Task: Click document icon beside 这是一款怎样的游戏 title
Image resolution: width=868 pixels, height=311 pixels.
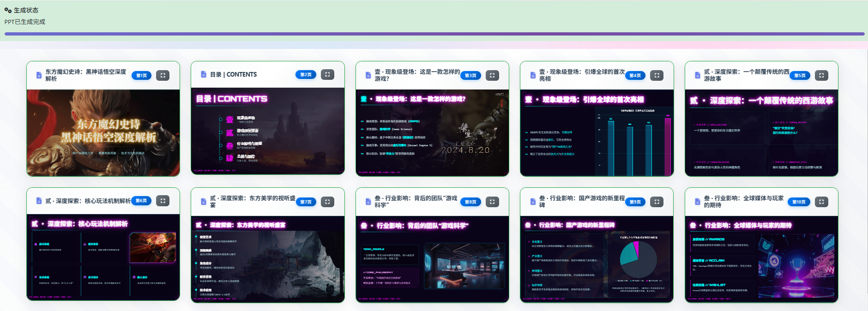Action: [x=368, y=75]
